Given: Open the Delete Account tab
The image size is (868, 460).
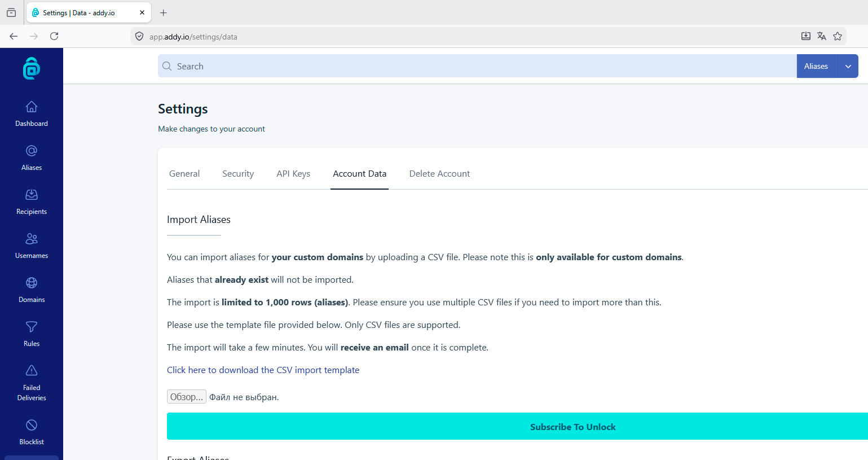Looking at the screenshot, I should click(439, 174).
